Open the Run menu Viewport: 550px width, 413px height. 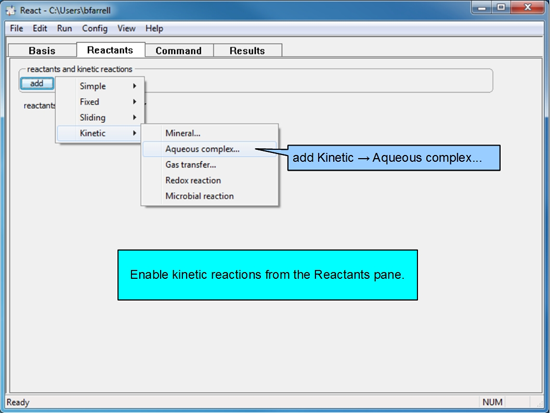(65, 28)
